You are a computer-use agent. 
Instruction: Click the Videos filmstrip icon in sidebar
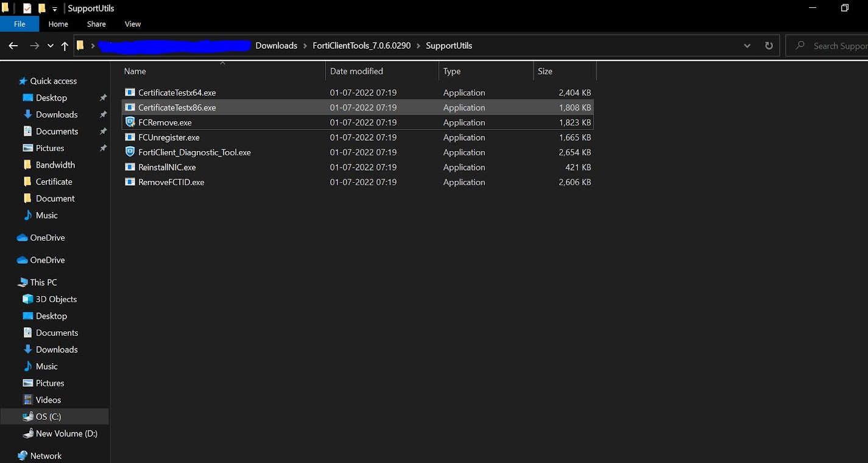27,400
